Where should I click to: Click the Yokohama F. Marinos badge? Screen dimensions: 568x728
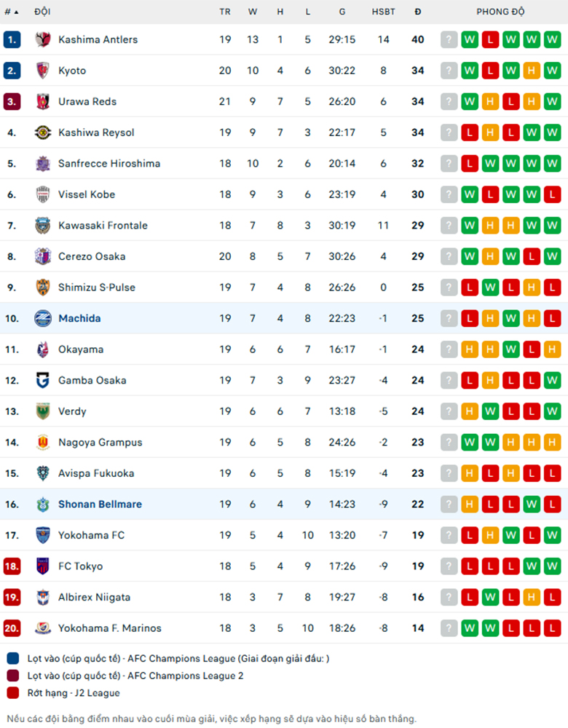point(43,628)
